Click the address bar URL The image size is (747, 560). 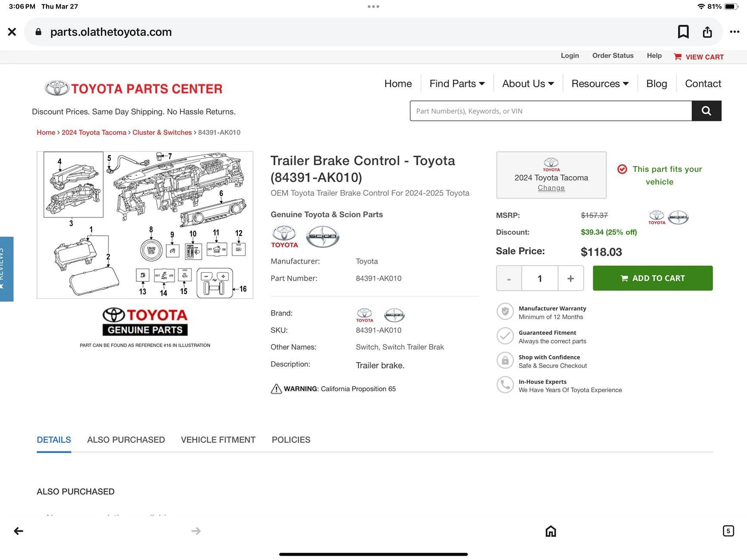[x=111, y=32]
